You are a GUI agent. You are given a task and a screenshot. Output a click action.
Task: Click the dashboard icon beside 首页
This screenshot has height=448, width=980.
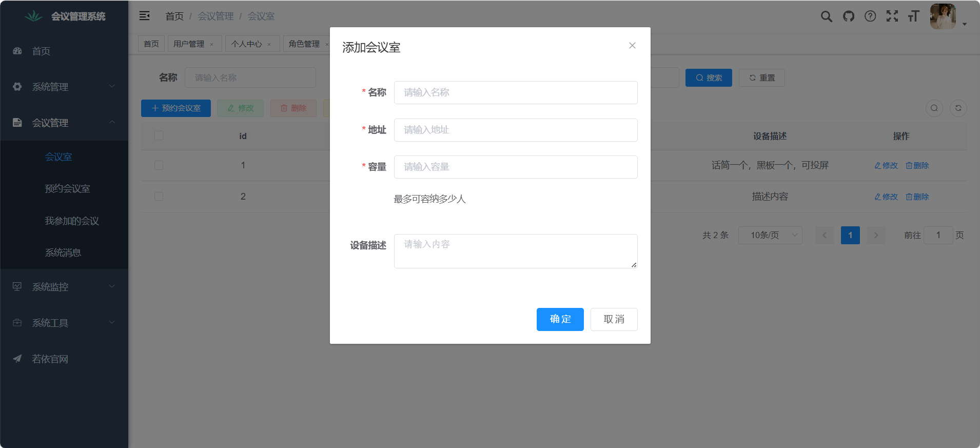[17, 51]
